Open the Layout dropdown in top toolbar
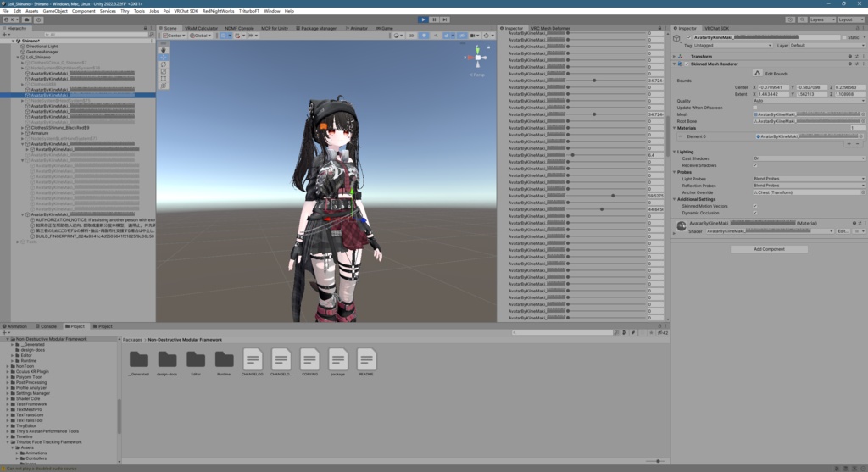This screenshot has width=868, height=472. [850, 19]
